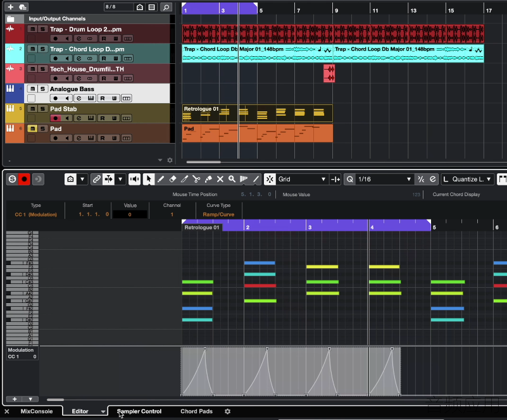The image size is (507, 420).
Task: Enable Read automation on Pad track
Action: click(x=103, y=138)
